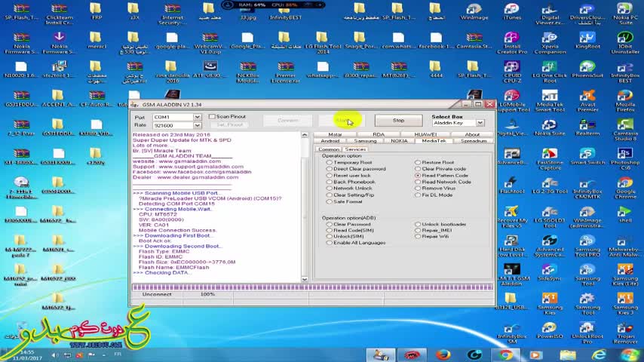Click log scrollbar up arrow
The height and width of the screenshot is (362, 644).
pyautogui.click(x=305, y=135)
